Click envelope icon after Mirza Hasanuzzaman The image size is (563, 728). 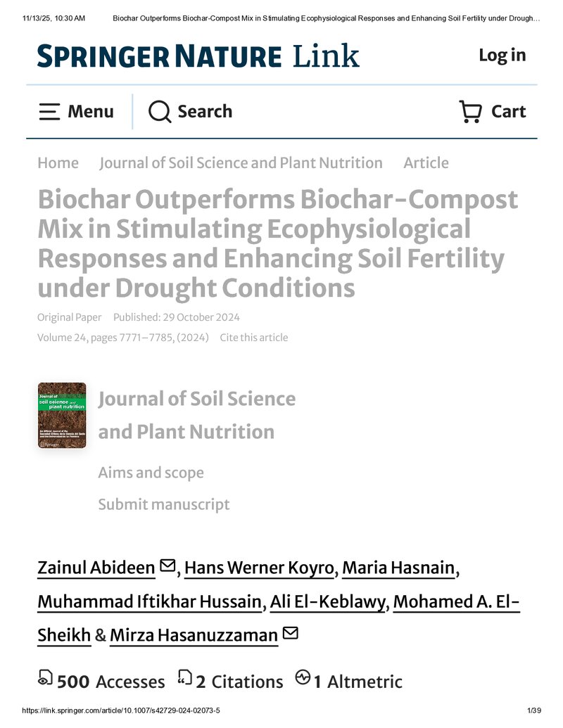[291, 633]
